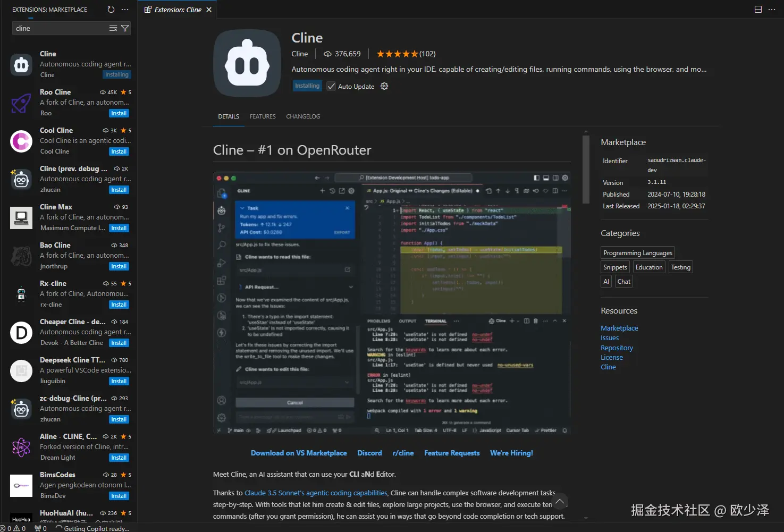Viewport: 784px width, 532px height.
Task: Click the Cline publisher name
Action: 300,54
